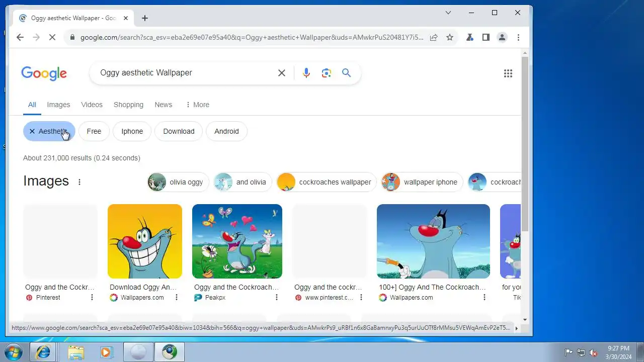
Task: Open options for the Peakpx result
Action: point(277,298)
